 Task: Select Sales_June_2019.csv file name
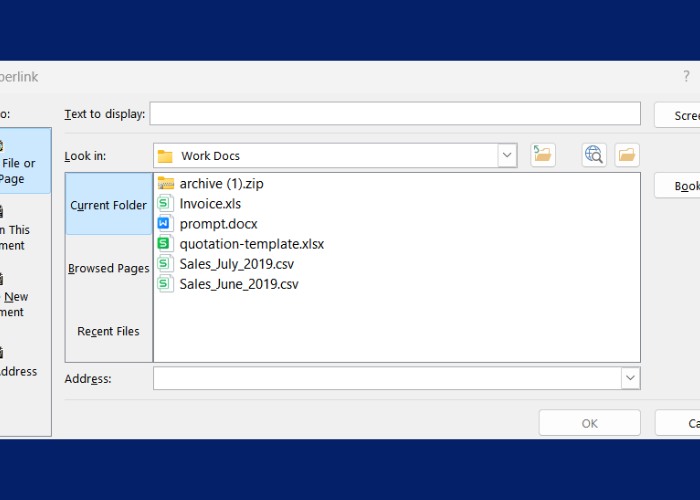pyautogui.click(x=239, y=284)
